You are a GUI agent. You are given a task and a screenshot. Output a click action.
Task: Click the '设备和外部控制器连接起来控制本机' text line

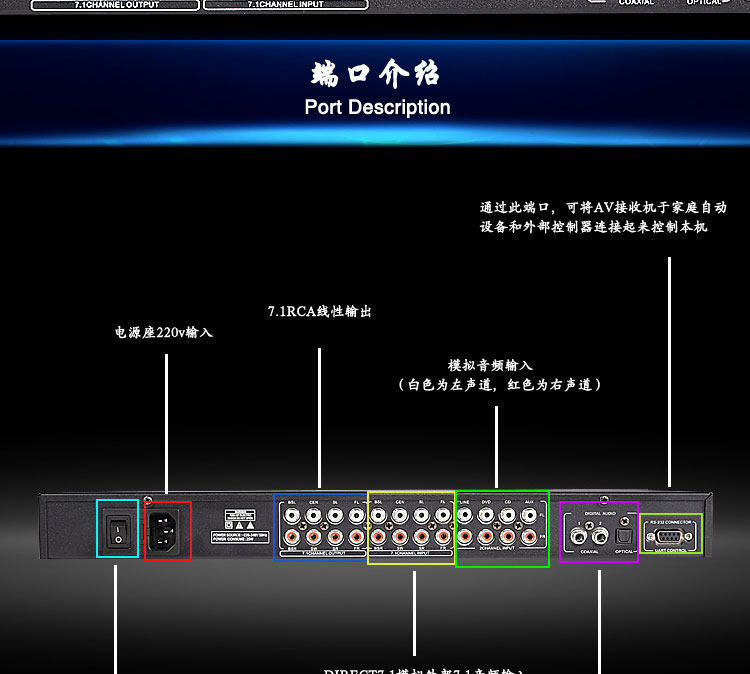coord(593,227)
